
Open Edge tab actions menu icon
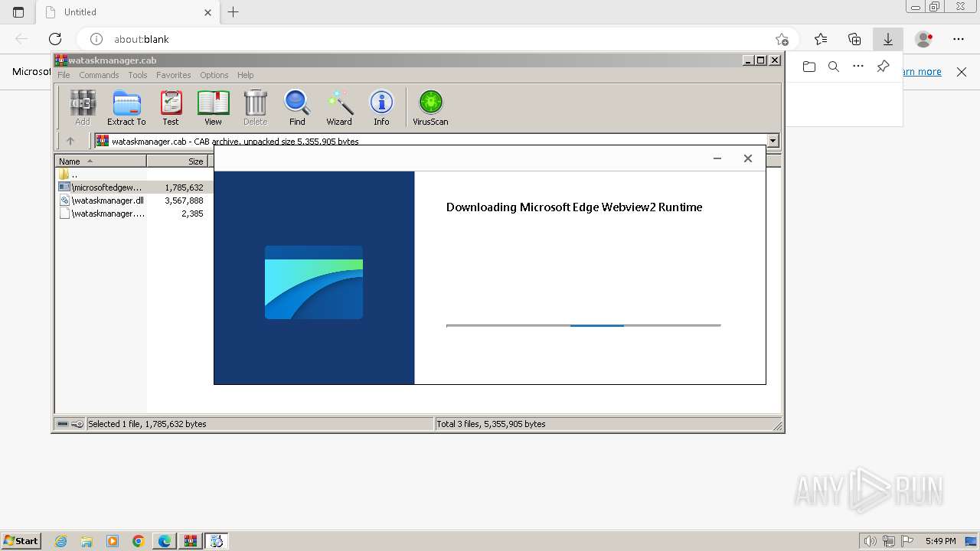tap(18, 12)
